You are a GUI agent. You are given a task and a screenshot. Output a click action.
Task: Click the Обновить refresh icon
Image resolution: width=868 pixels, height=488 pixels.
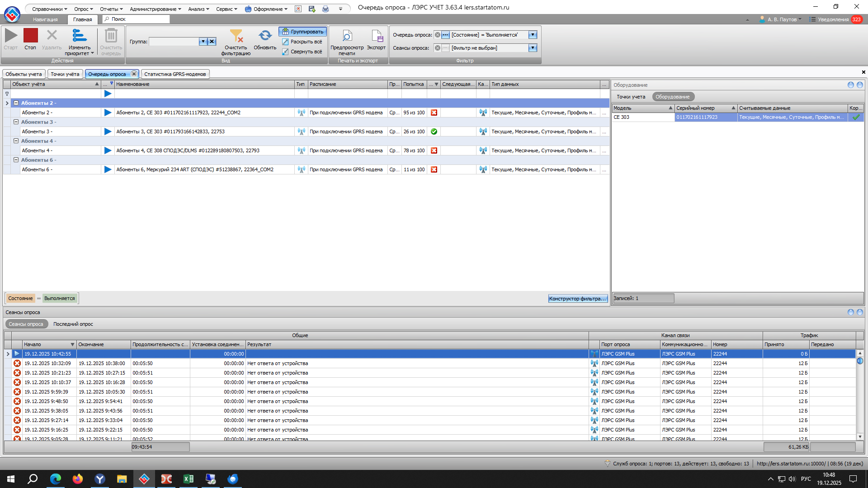click(265, 36)
